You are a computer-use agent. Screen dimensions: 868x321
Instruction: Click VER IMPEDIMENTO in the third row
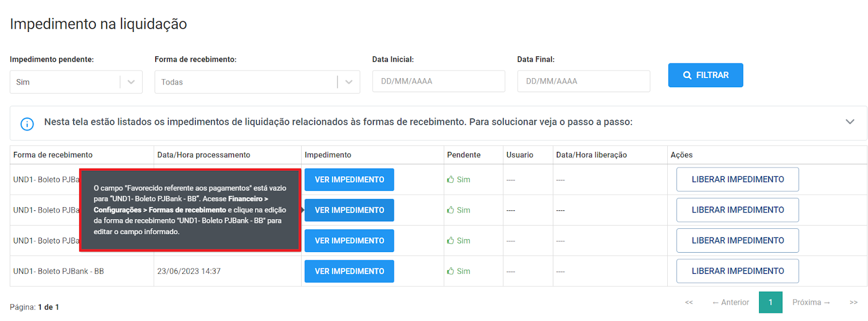349,241
